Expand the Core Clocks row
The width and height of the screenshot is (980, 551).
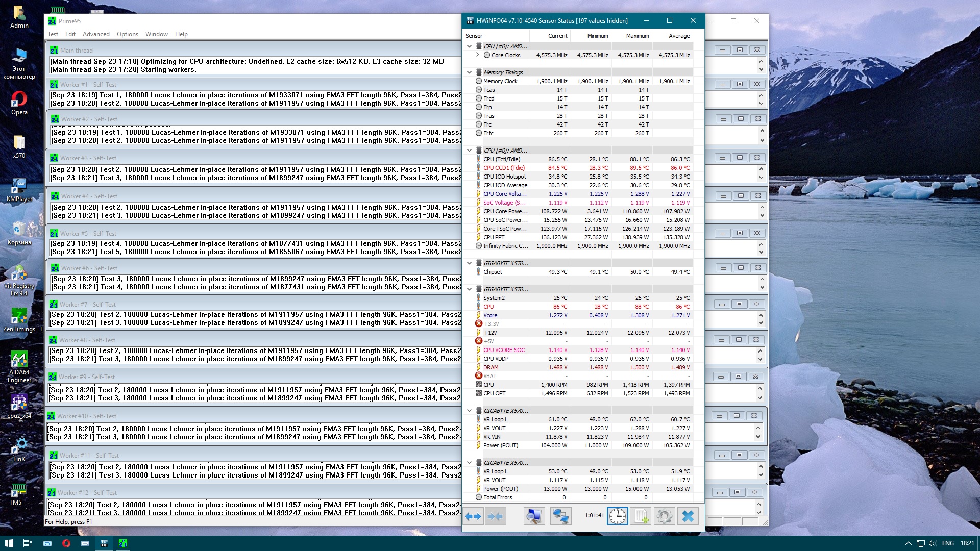click(477, 55)
